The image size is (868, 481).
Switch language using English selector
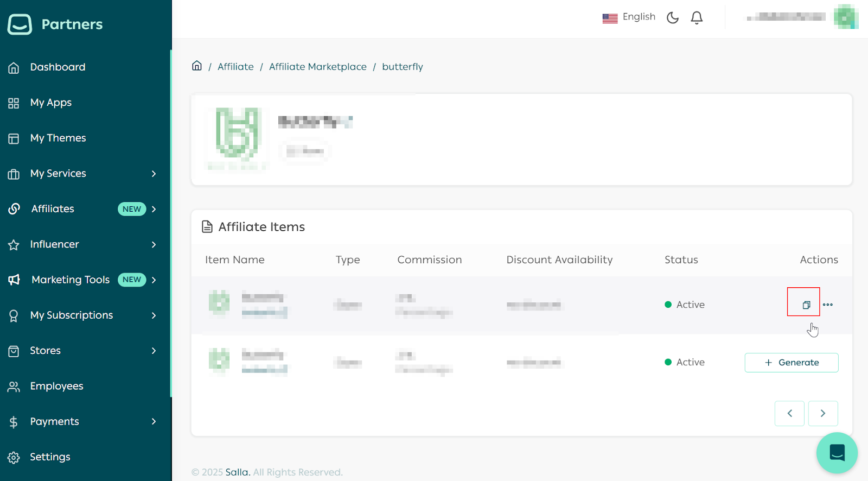[x=629, y=17]
